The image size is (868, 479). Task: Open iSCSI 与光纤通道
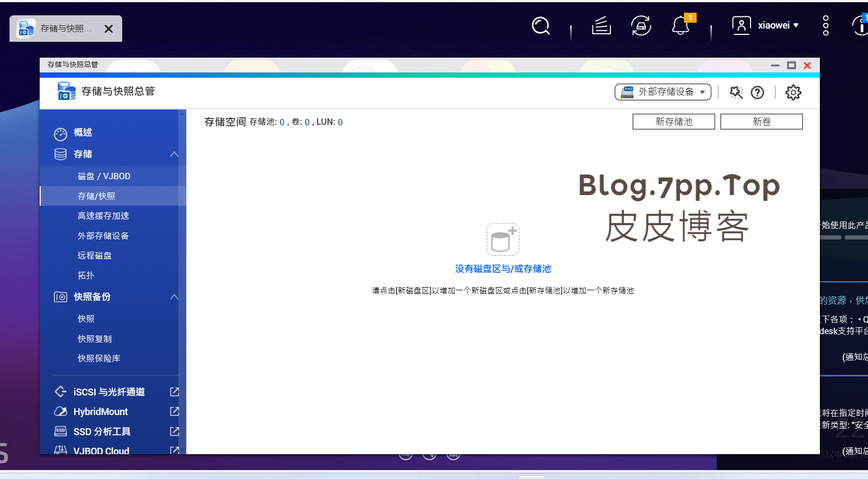pos(109,392)
